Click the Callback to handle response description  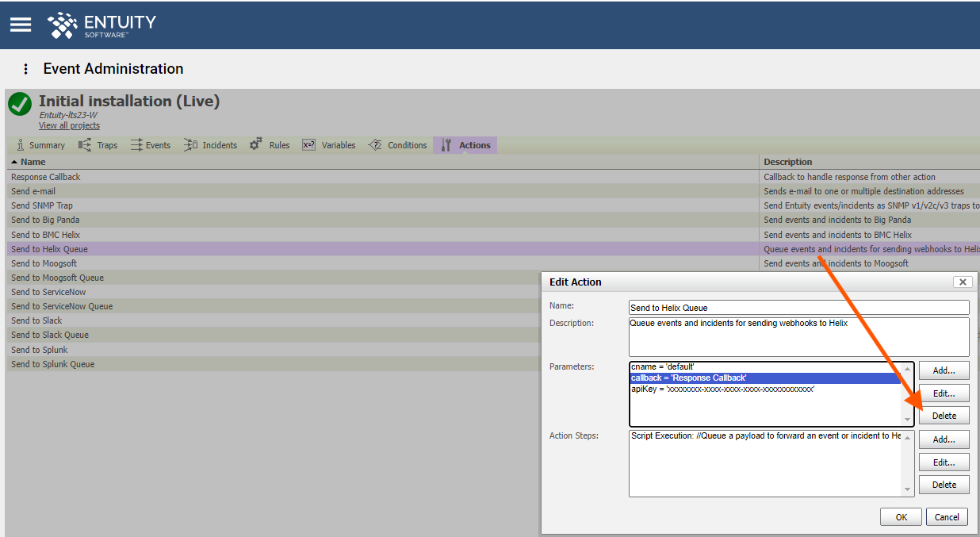pos(870,177)
